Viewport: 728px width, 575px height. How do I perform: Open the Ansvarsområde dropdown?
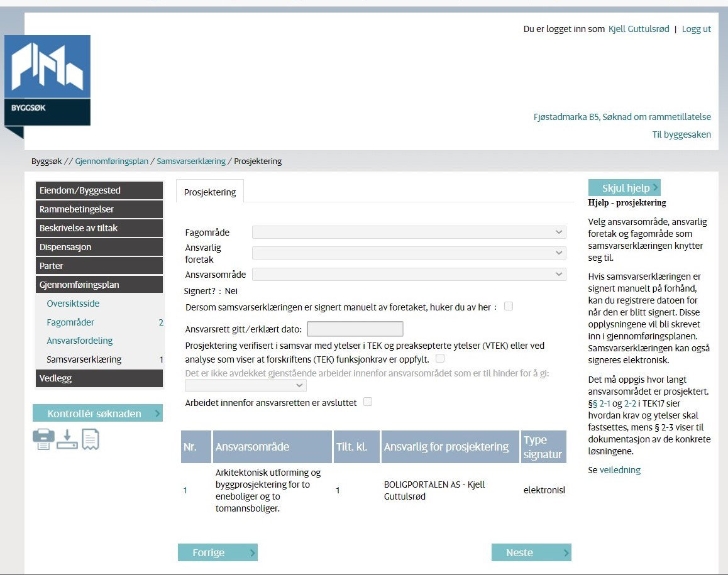tap(409, 275)
